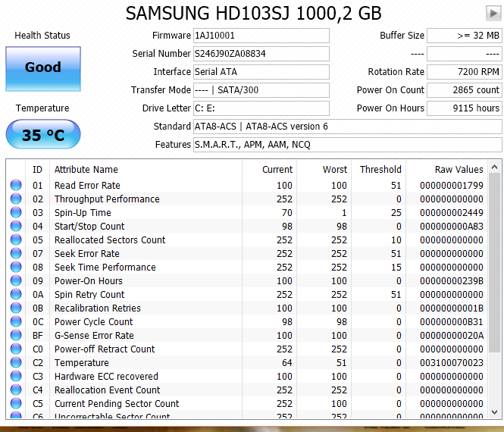The width and height of the screenshot is (504, 432).
Task: Click the scroll down arrow of attribute list
Action: tap(494, 412)
